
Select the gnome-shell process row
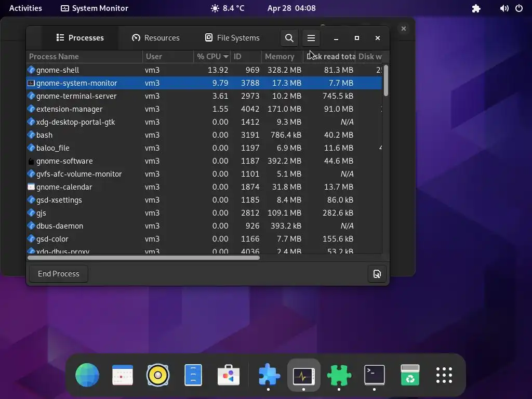coord(204,70)
